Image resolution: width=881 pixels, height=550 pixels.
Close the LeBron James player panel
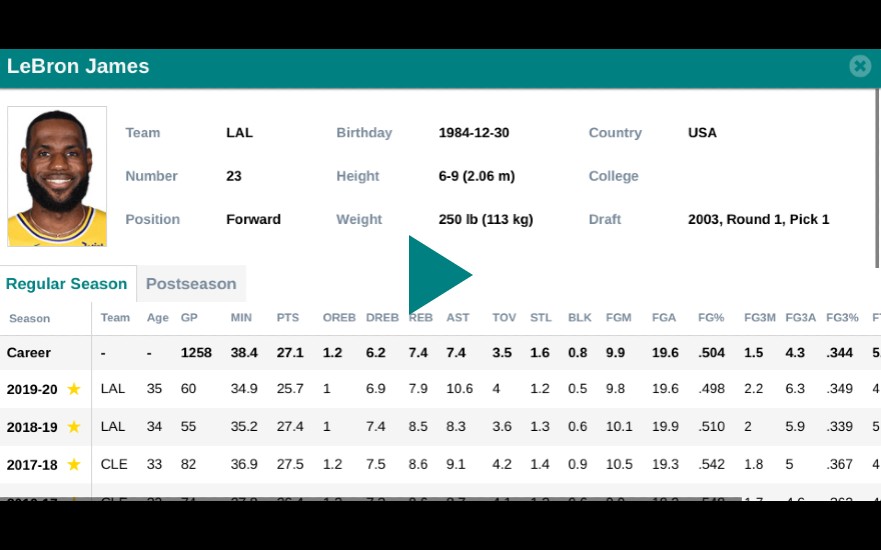coord(860,66)
